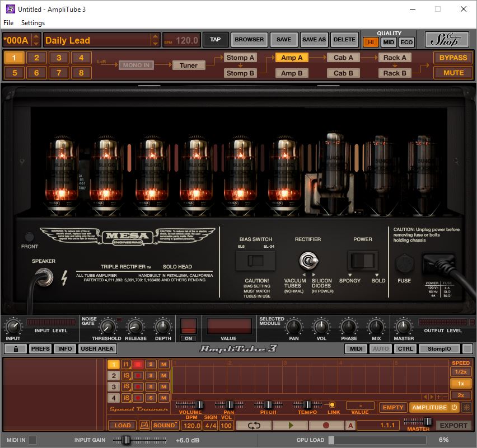This screenshot has height=448, width=477.
Task: Toggle the AMPLITUBE power button
Action: (454, 407)
